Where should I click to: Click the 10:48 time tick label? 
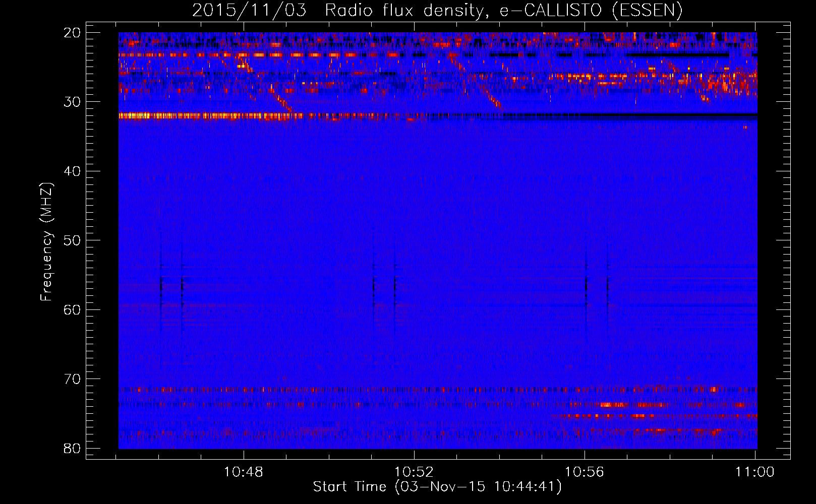point(244,472)
